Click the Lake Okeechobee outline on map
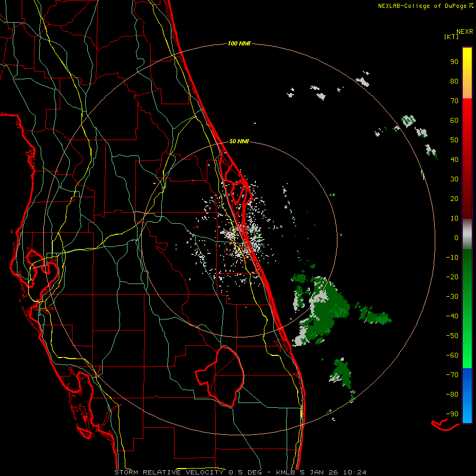The height and width of the screenshot is (476, 476). click(x=220, y=377)
